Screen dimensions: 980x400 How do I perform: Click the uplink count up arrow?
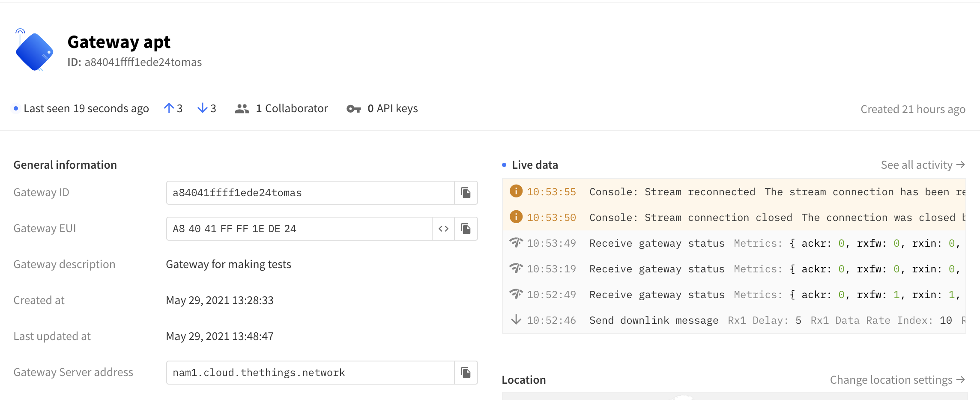point(169,108)
